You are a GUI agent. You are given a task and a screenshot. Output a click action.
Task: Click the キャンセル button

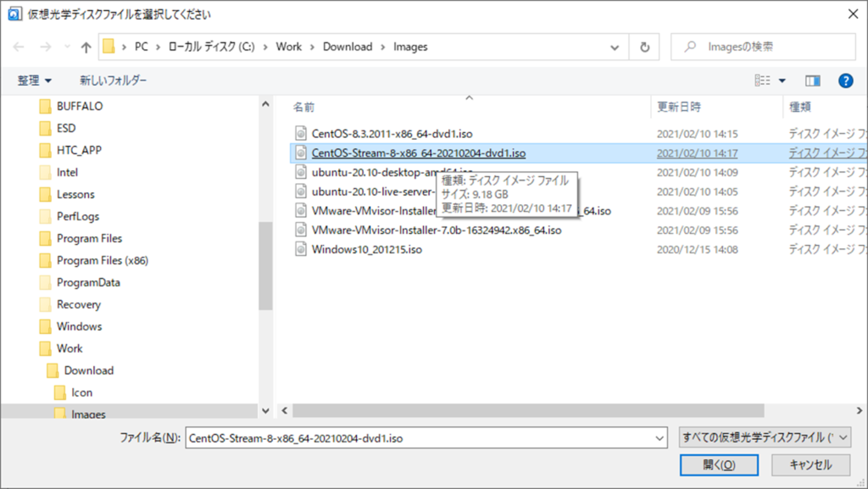pyautogui.click(x=811, y=465)
